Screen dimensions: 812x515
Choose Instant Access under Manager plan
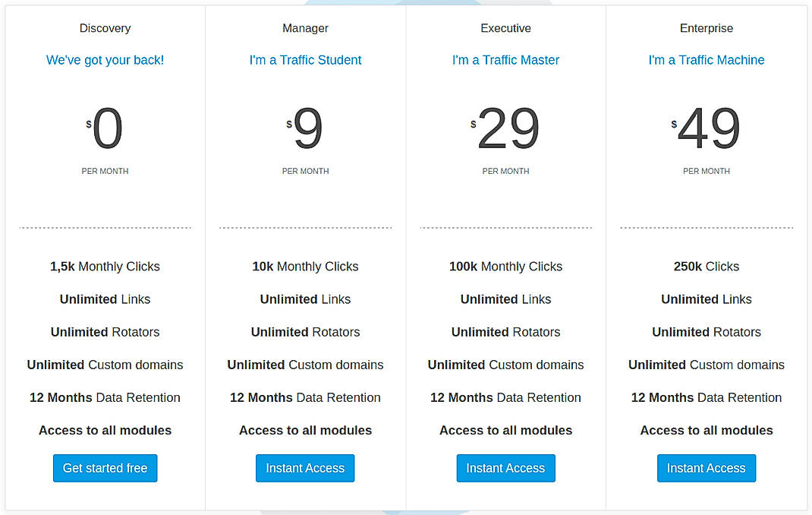[x=305, y=468]
